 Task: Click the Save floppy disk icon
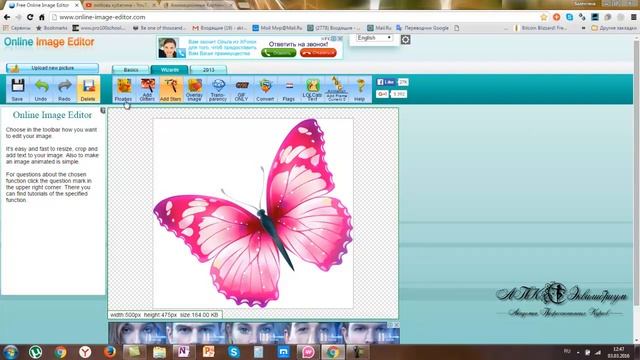pyautogui.click(x=18, y=89)
